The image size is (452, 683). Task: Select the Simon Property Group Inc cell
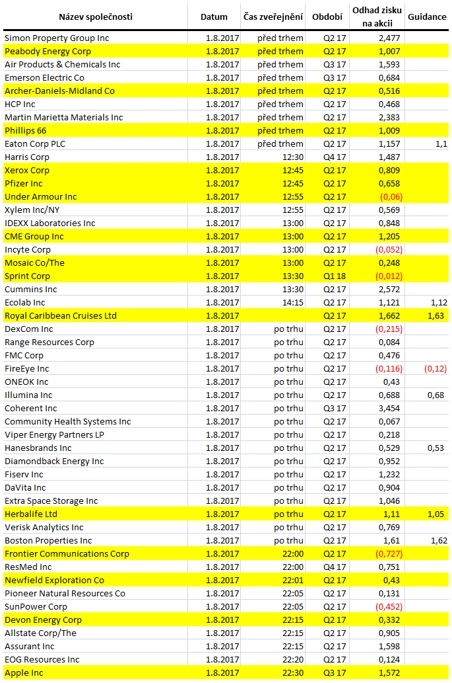click(57, 38)
